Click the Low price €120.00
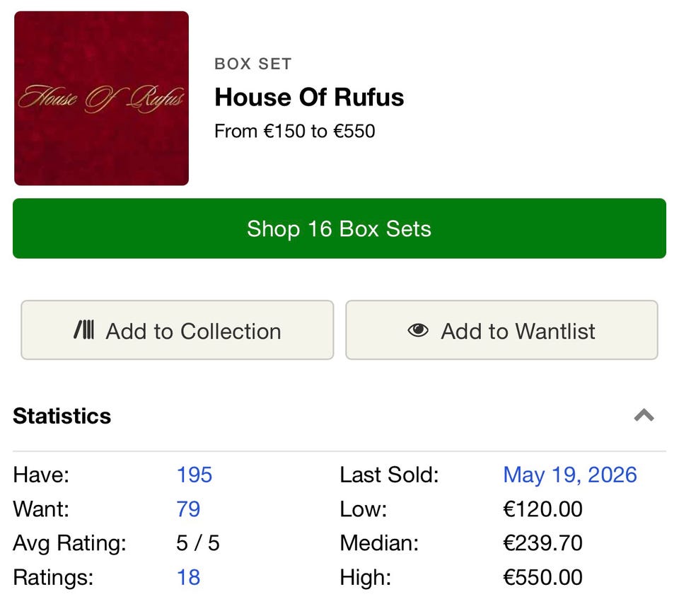 point(542,509)
